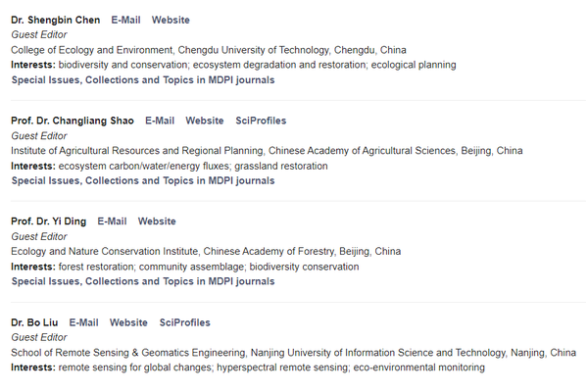Click the name Dr. Shengbin Chen
Image resolution: width=588 pixels, height=392 pixels.
click(56, 20)
